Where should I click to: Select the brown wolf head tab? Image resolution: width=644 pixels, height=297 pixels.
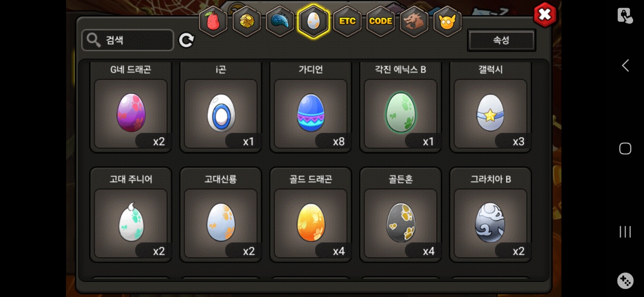414,22
